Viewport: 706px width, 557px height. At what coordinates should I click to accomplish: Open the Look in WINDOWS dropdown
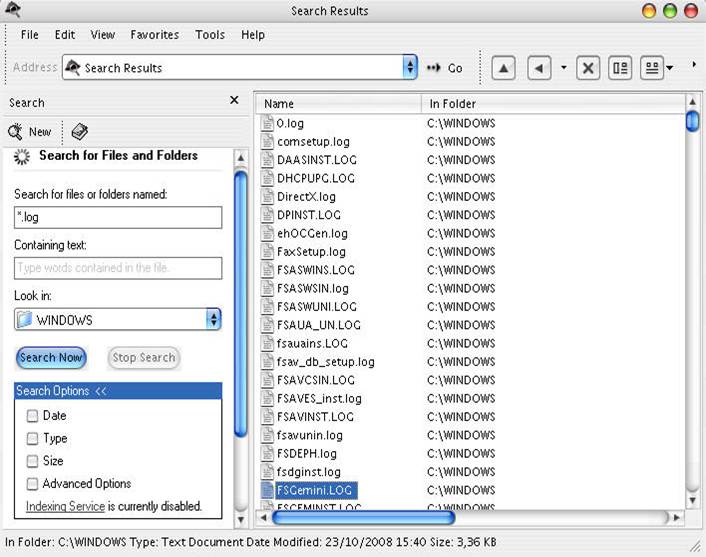(x=213, y=320)
